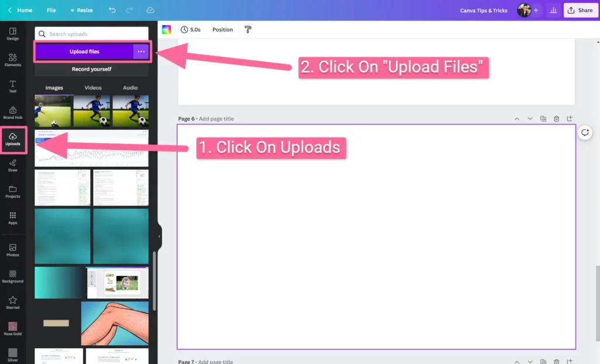Select the Text tool in sidebar
Screen dimensions: 600x364
12,86
